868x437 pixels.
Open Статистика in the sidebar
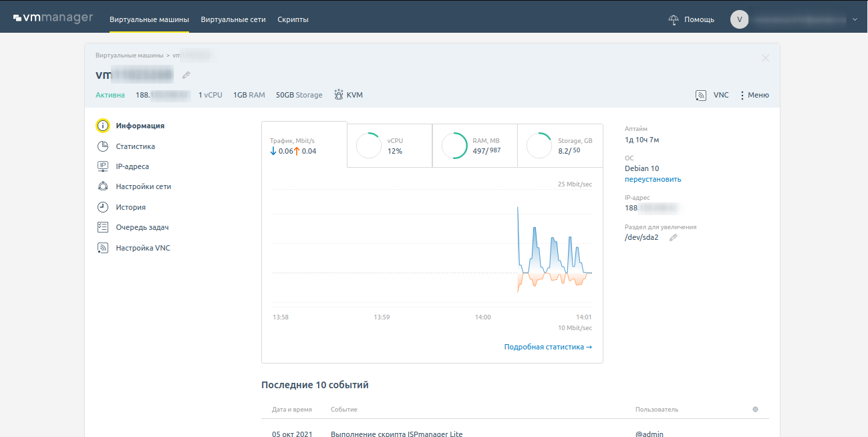[x=135, y=146]
